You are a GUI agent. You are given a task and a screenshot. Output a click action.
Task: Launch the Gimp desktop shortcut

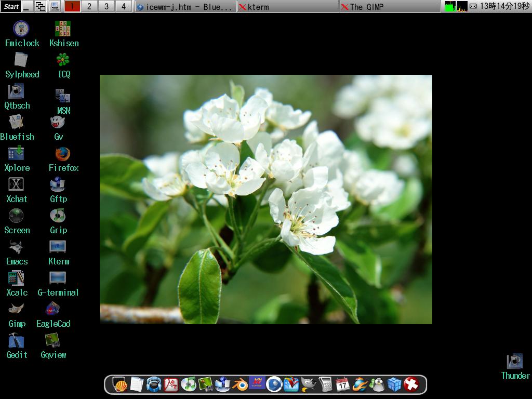pyautogui.click(x=16, y=310)
